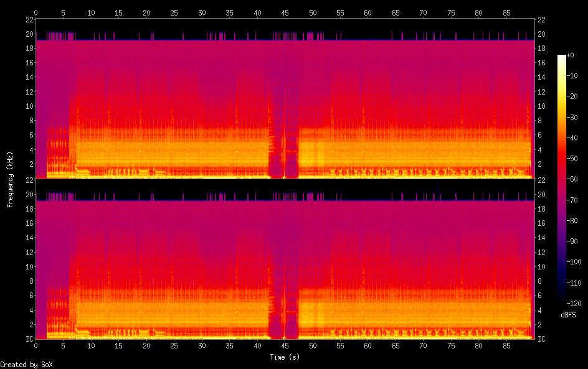588x369 pixels.
Task: Click the upper channel's "10" kHz label, left axis
Action: click(x=30, y=106)
